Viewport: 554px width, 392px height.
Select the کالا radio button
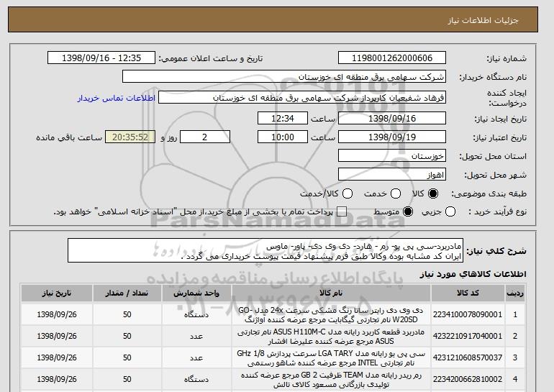[x=433, y=193]
